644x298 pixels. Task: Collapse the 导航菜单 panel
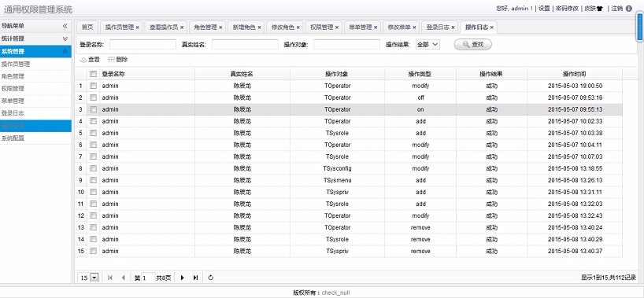pyautogui.click(x=65, y=26)
